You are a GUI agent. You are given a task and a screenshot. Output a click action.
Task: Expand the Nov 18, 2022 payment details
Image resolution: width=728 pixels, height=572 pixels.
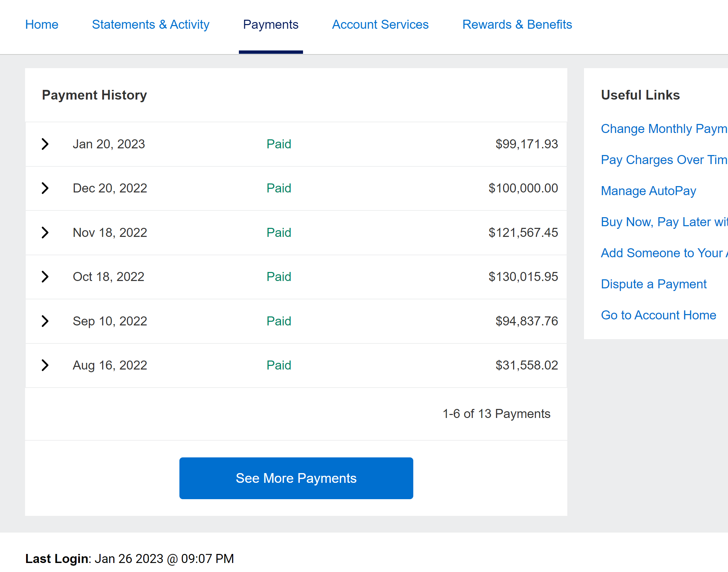(x=45, y=233)
